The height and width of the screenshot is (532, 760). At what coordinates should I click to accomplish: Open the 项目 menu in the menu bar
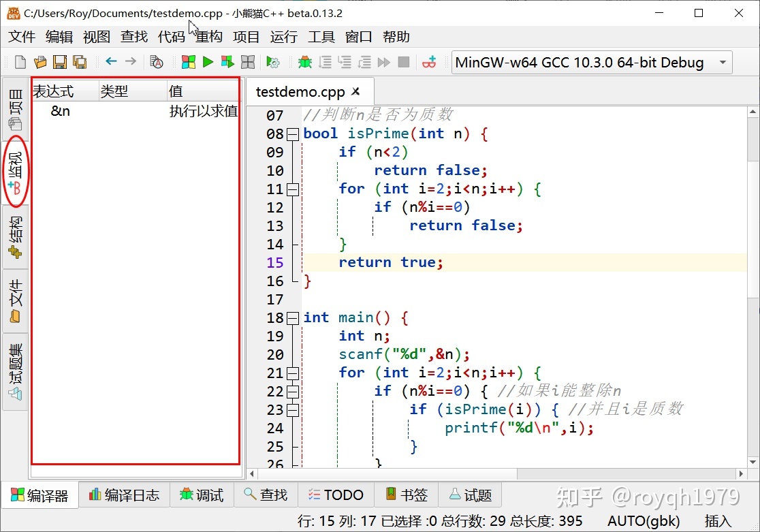pyautogui.click(x=247, y=37)
